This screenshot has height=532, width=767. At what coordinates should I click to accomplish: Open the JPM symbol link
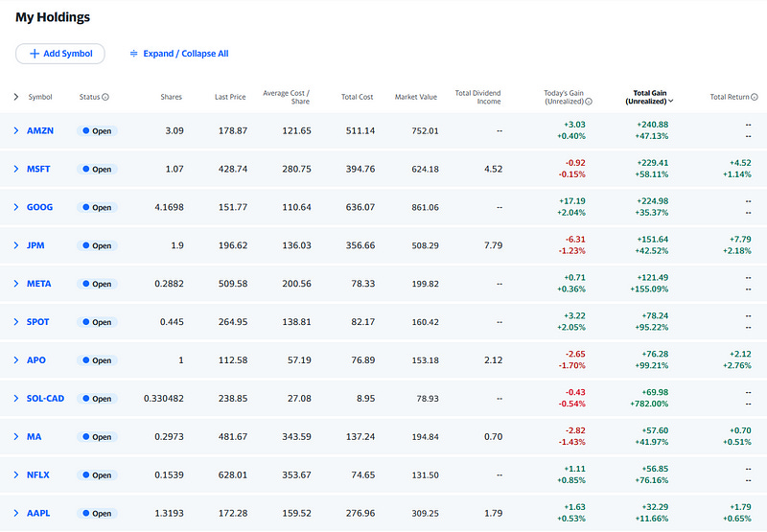pos(35,245)
